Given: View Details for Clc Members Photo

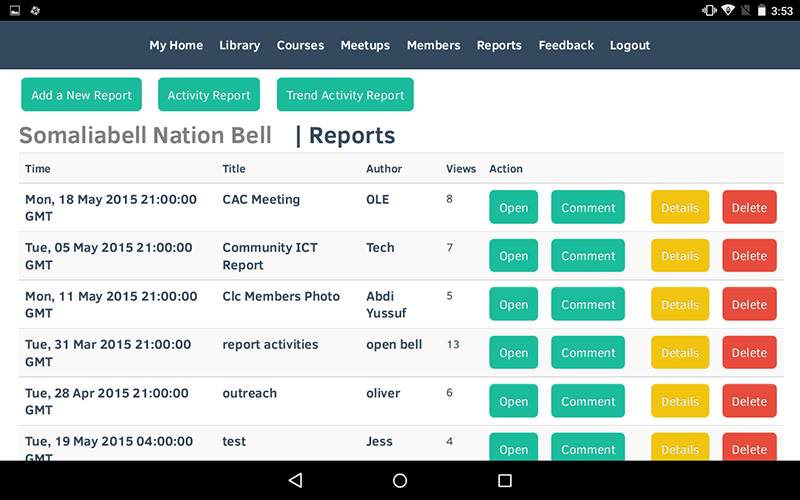Looking at the screenshot, I should [680, 305].
